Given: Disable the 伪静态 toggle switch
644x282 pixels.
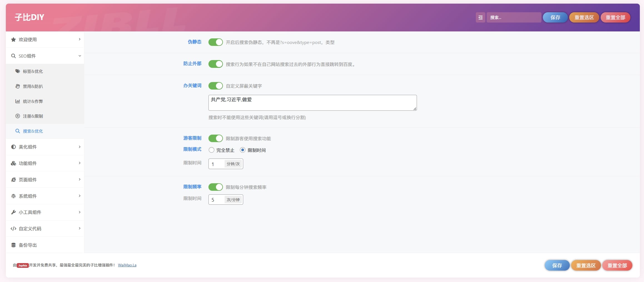Looking at the screenshot, I should click(215, 42).
